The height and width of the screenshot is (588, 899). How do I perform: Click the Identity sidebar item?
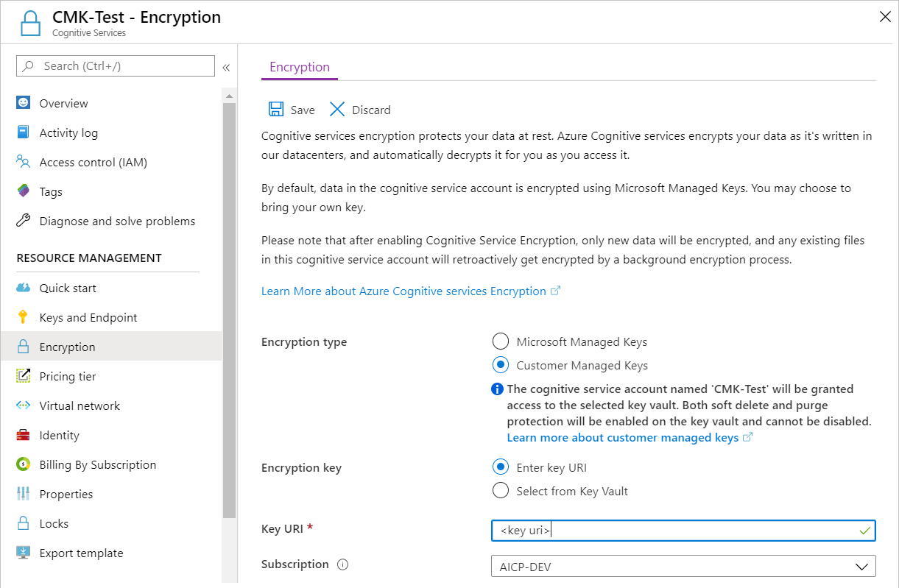point(59,435)
